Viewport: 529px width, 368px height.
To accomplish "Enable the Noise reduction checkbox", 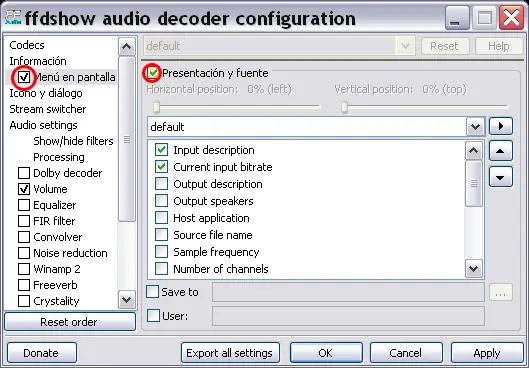I will click(x=24, y=253).
